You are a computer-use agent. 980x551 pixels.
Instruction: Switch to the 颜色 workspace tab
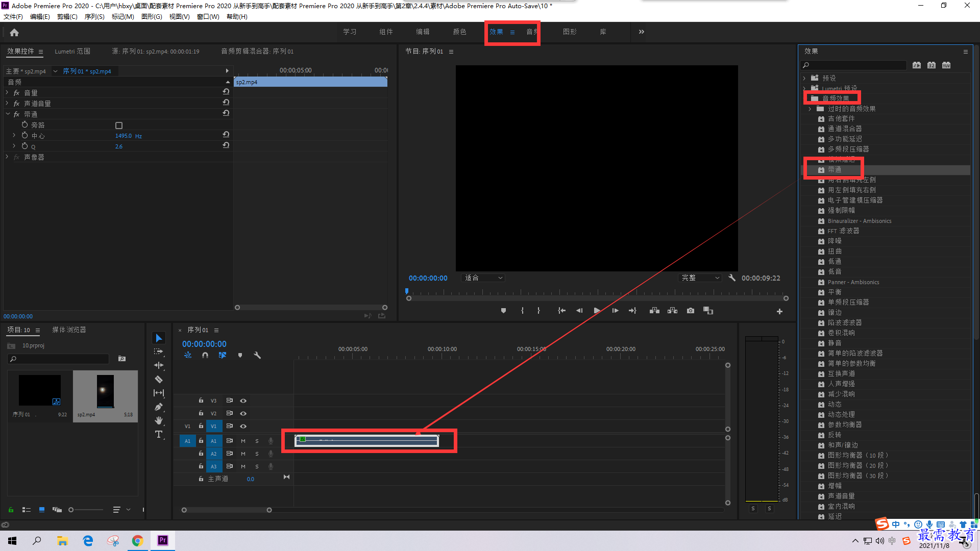coord(459,32)
